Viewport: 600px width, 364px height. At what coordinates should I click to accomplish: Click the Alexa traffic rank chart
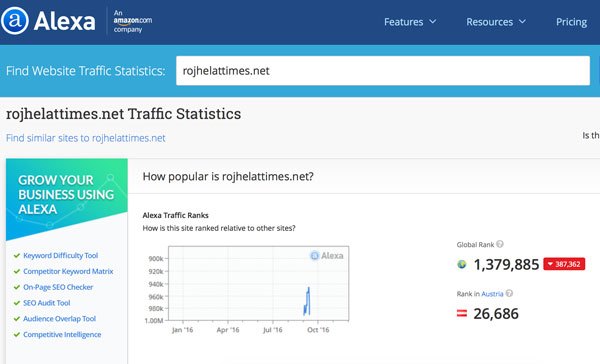point(258,283)
